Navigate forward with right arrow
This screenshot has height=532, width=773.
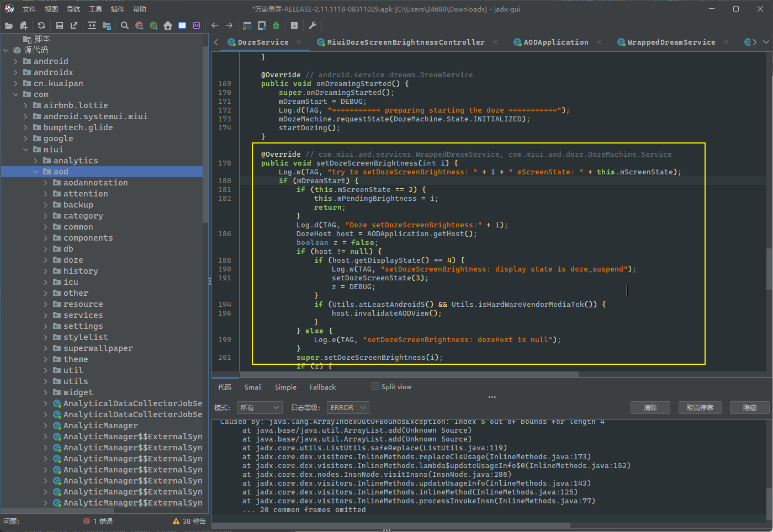pos(229,25)
